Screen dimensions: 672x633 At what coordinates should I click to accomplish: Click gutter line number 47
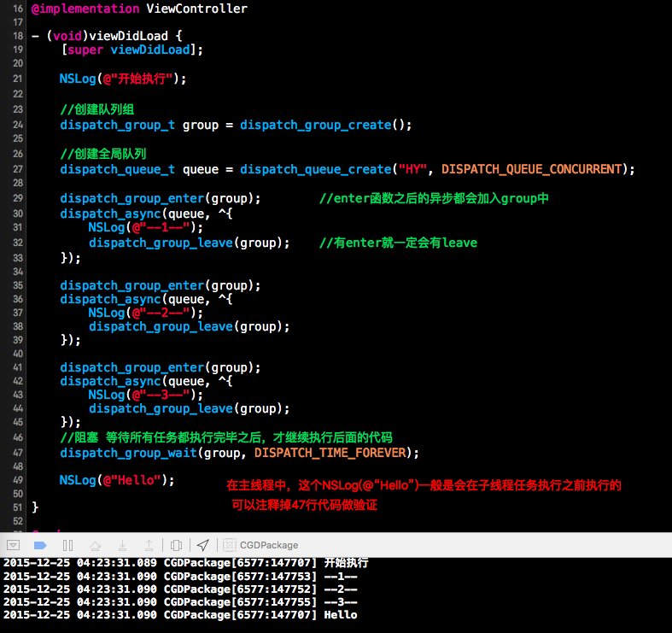(x=18, y=453)
